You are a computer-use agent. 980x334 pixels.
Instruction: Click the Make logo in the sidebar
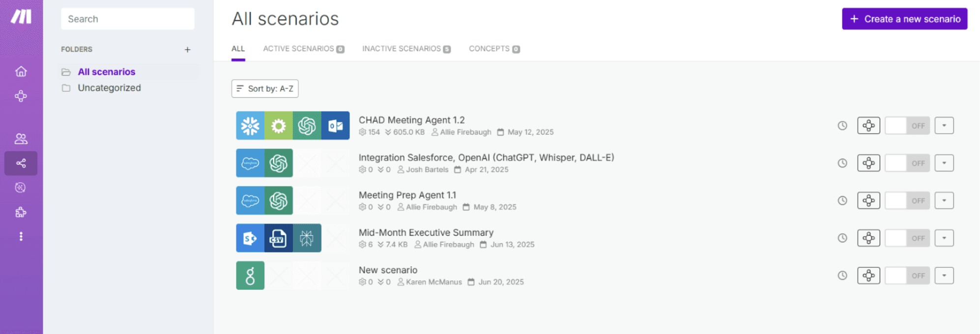21,17
